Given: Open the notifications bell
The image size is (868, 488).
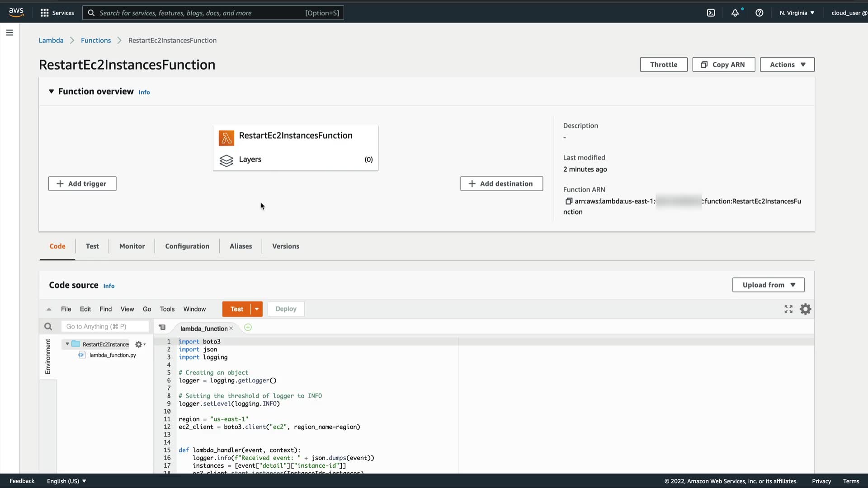Looking at the screenshot, I should pos(735,13).
